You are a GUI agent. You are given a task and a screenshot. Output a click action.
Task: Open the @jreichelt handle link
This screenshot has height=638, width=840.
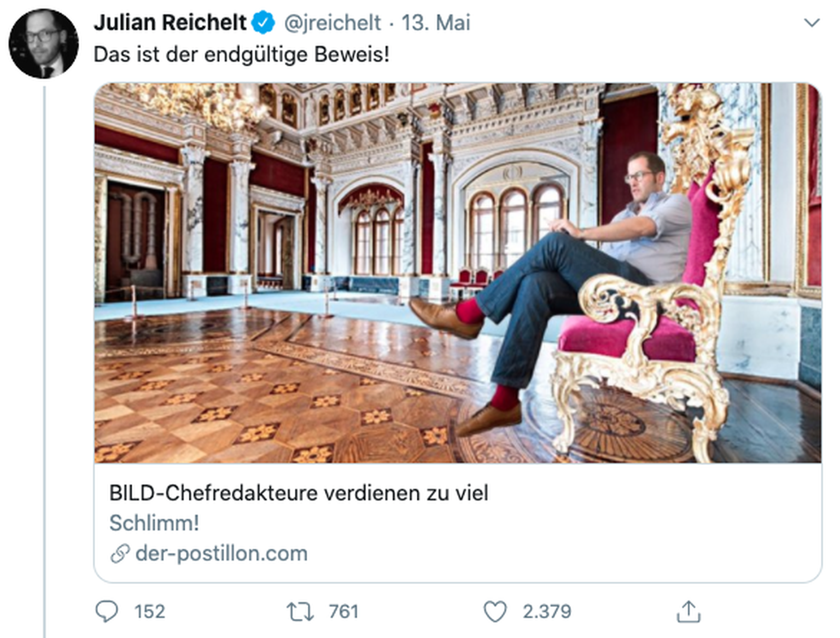click(x=332, y=23)
